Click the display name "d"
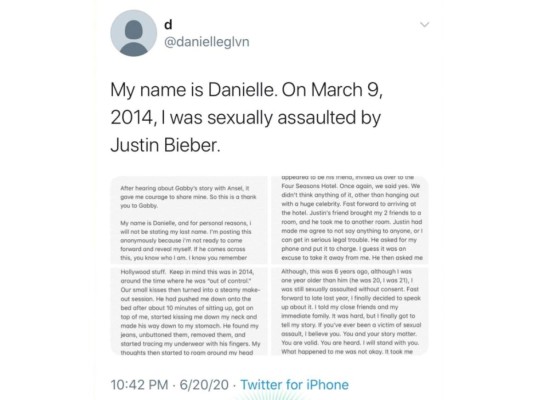Screen dimensions: 533x400 pos(168,24)
